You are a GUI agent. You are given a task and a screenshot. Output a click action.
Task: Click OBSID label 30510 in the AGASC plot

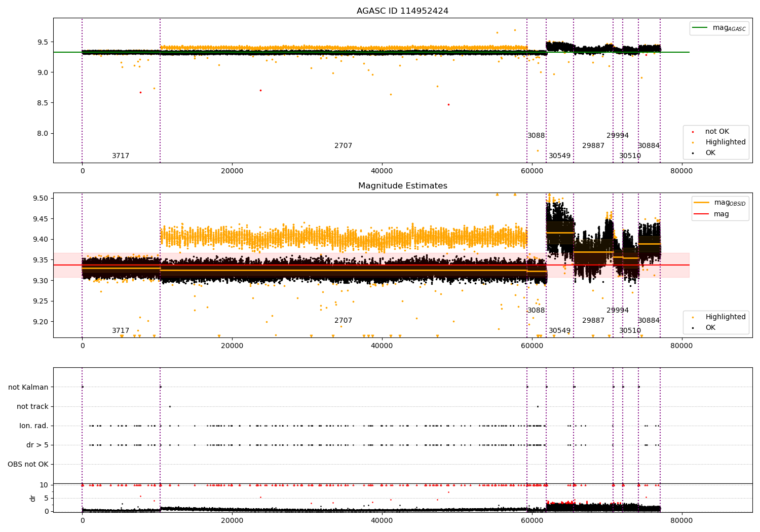click(x=630, y=156)
